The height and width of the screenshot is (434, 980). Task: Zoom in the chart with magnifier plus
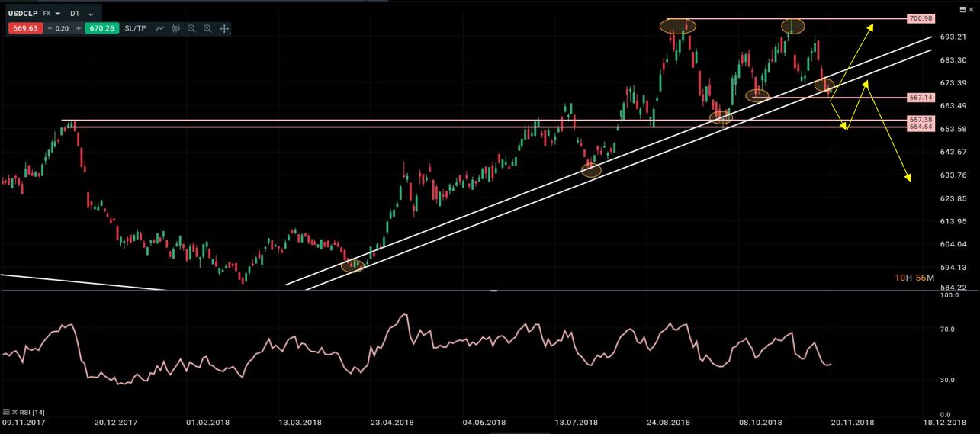pyautogui.click(x=207, y=28)
